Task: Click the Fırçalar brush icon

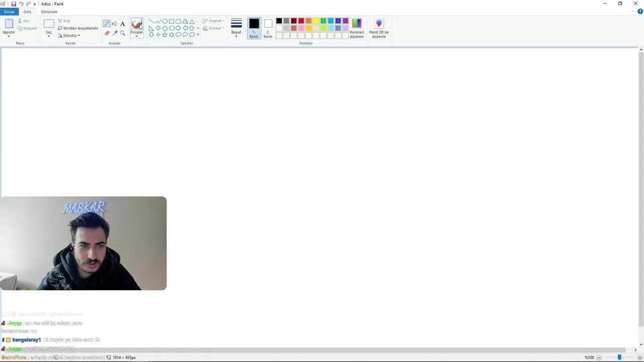Action: pyautogui.click(x=136, y=24)
